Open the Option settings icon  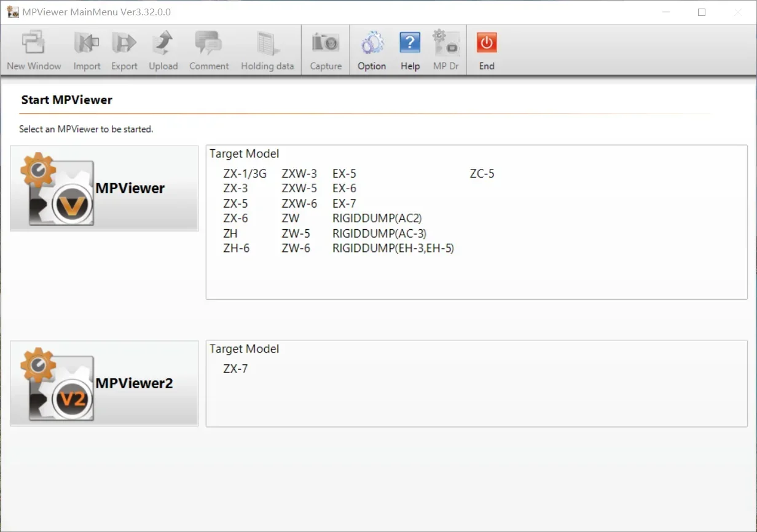coord(372,43)
